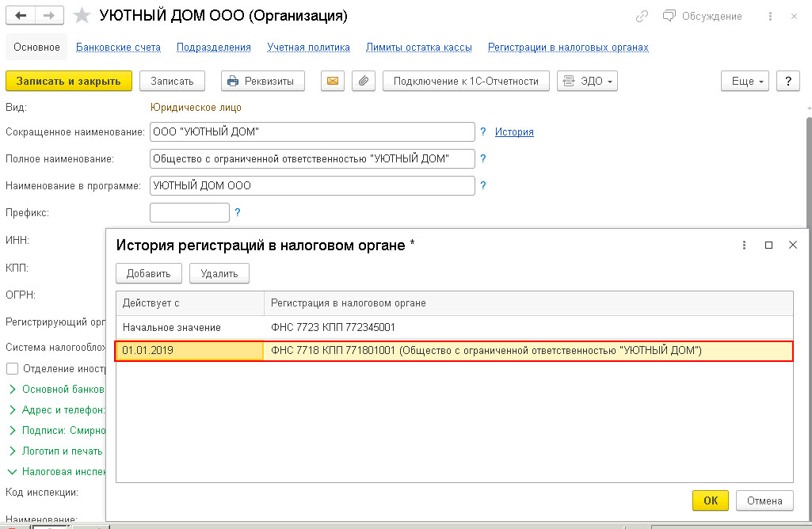Click the paperclip attachments icon
The image size is (812, 529).
(363, 81)
